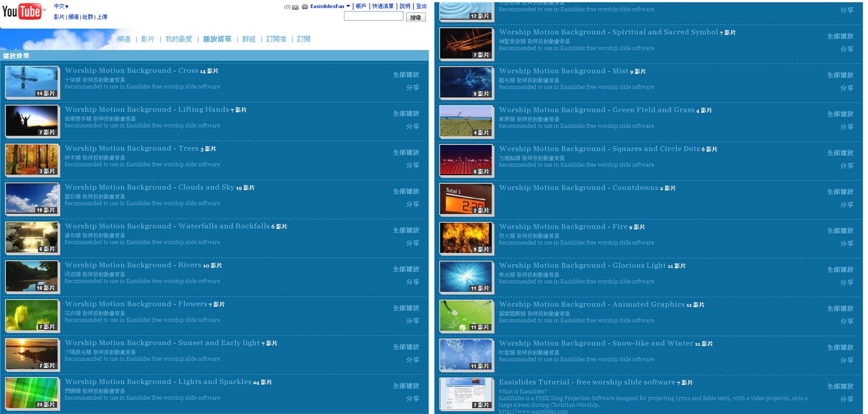868x414 pixels.
Task: Open the Waterfalls and Rockfalls playlist thumbnail
Action: 32,238
